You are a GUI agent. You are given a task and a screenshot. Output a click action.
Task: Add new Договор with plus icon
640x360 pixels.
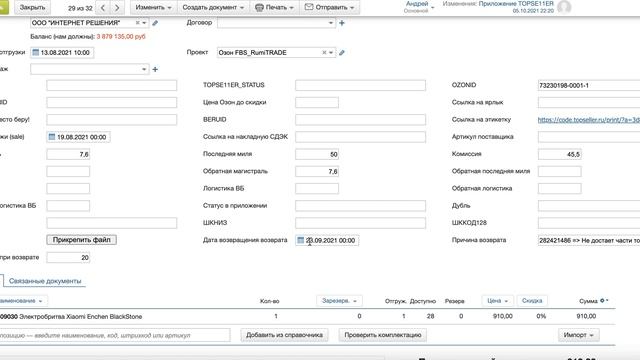point(342,23)
